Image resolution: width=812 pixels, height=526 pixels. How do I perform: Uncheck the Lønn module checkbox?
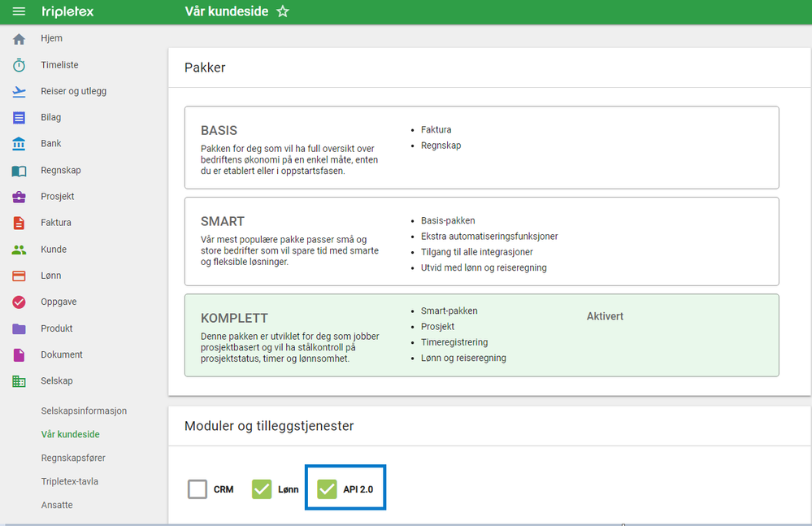coord(262,489)
